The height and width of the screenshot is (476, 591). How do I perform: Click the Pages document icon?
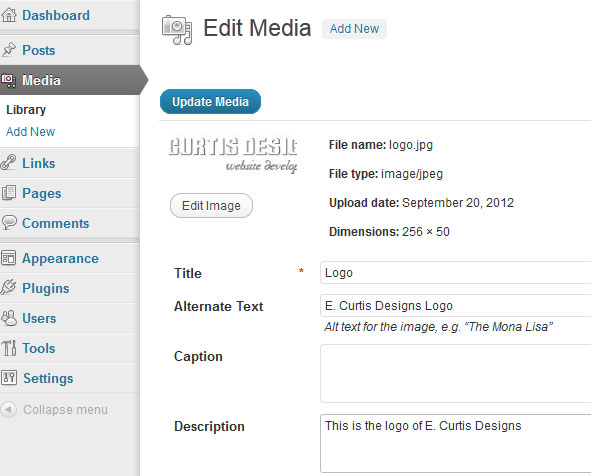point(9,193)
